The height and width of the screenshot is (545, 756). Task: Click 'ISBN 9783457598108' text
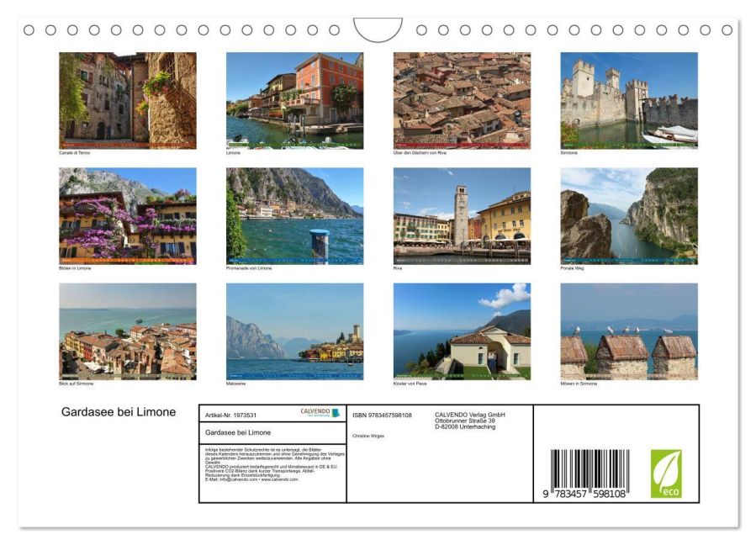pos(382,415)
